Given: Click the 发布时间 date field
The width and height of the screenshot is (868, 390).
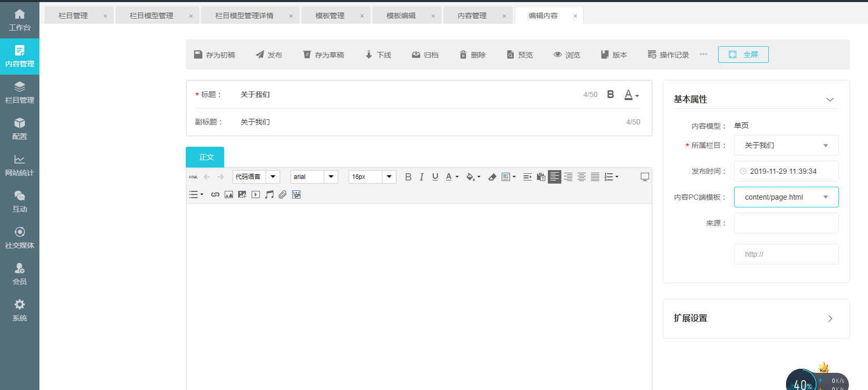Looking at the screenshot, I should tap(787, 171).
